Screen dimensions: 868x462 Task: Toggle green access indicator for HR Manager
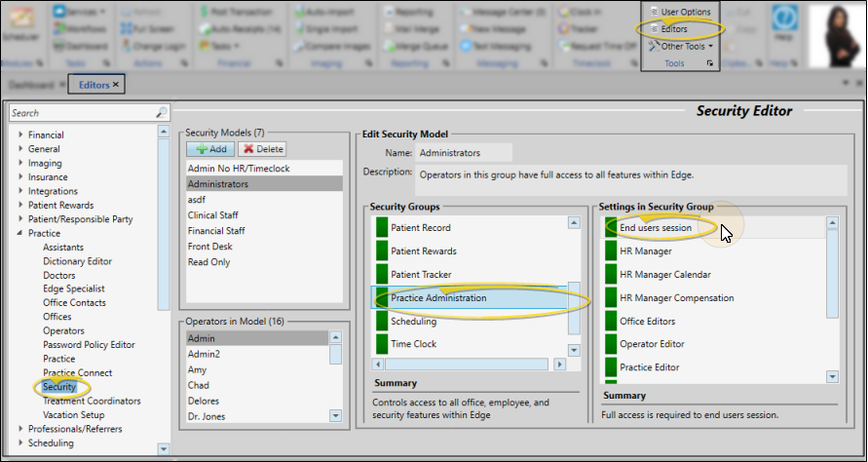pyautogui.click(x=611, y=251)
